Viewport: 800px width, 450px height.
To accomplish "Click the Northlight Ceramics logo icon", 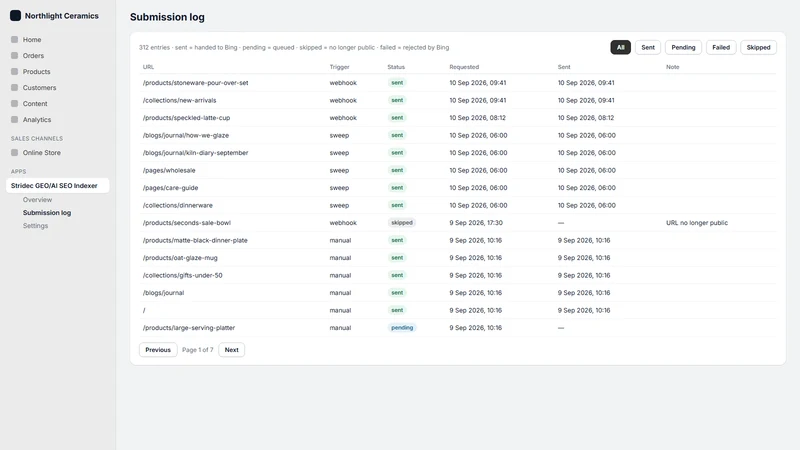I will 15,16.
